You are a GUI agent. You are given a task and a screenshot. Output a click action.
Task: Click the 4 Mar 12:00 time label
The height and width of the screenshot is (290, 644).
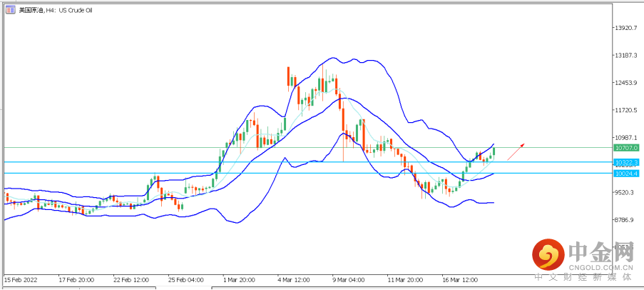coord(293,280)
